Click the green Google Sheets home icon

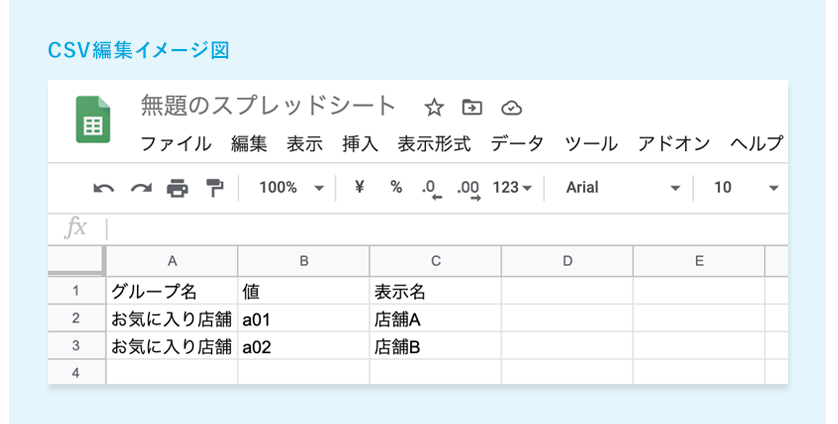point(93,119)
